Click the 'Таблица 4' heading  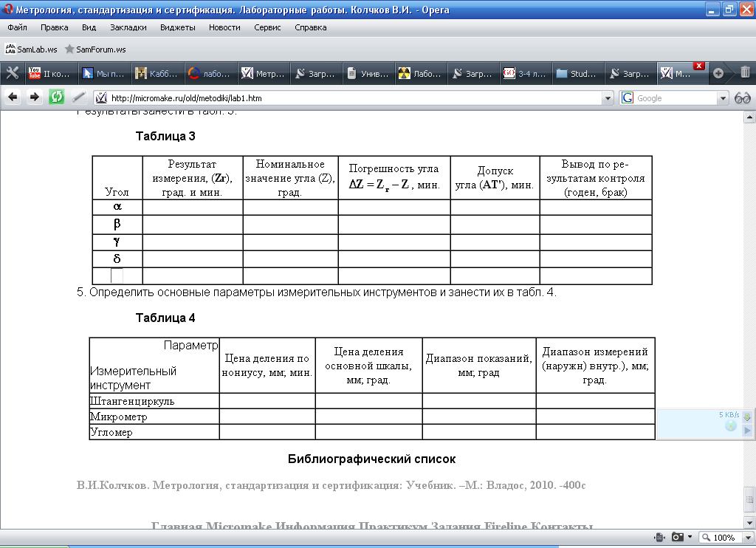pyautogui.click(x=165, y=318)
